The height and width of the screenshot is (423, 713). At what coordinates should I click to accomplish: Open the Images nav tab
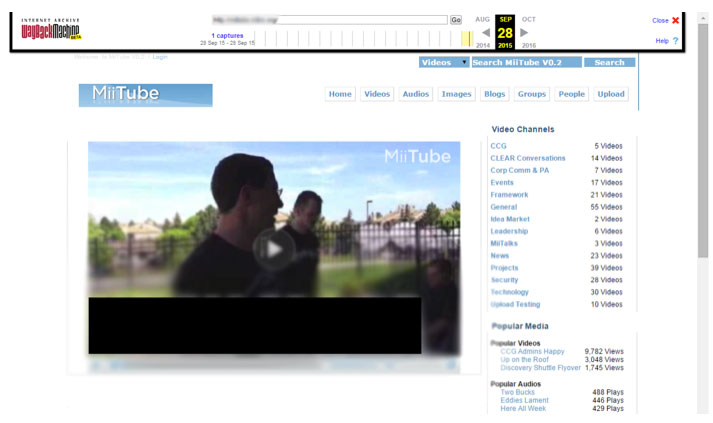(x=457, y=94)
